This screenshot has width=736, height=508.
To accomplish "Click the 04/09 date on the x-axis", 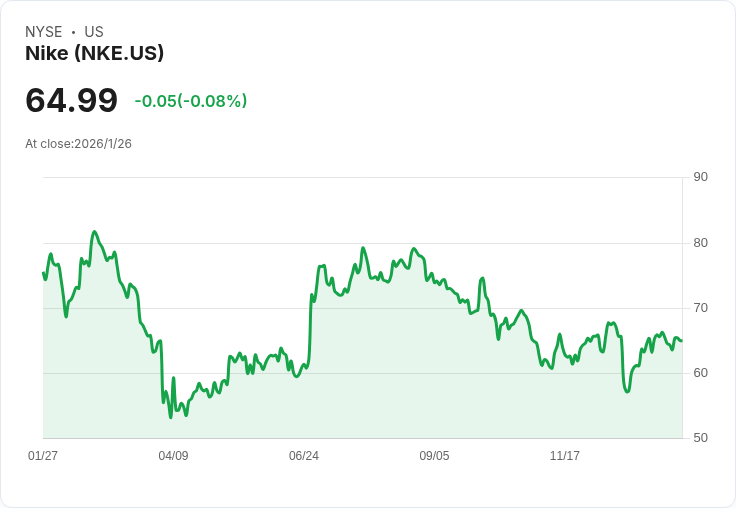I will point(173,456).
